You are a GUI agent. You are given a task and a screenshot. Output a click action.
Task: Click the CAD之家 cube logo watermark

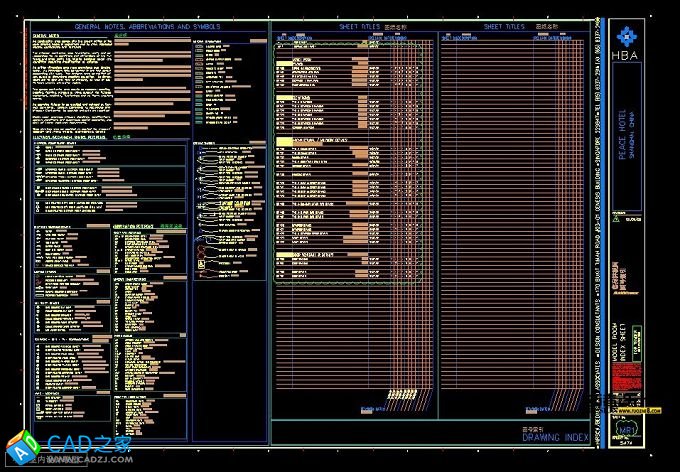click(22, 447)
